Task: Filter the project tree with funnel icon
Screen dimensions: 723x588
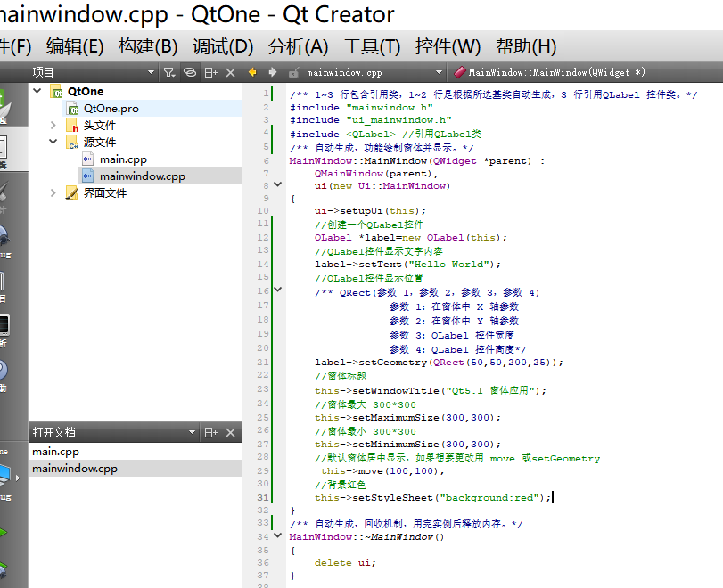Action: tap(169, 72)
